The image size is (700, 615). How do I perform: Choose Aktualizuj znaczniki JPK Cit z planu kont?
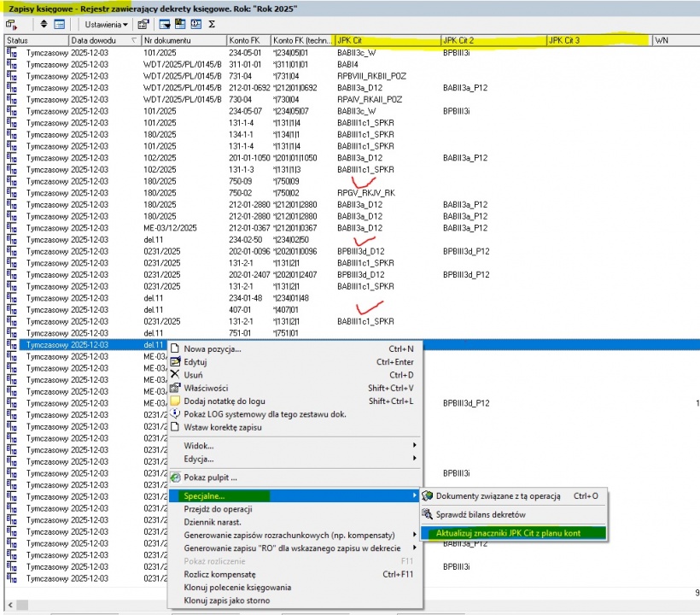[x=519, y=533]
